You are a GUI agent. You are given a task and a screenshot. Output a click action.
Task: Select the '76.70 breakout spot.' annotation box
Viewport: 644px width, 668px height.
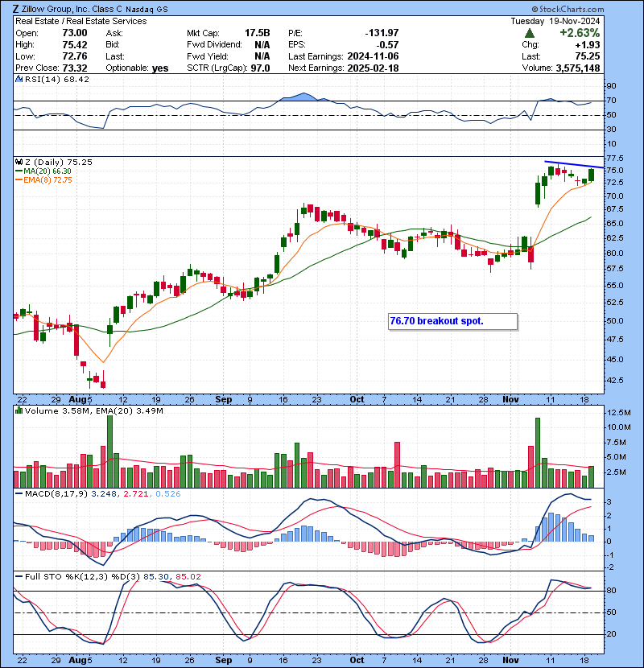[453, 321]
